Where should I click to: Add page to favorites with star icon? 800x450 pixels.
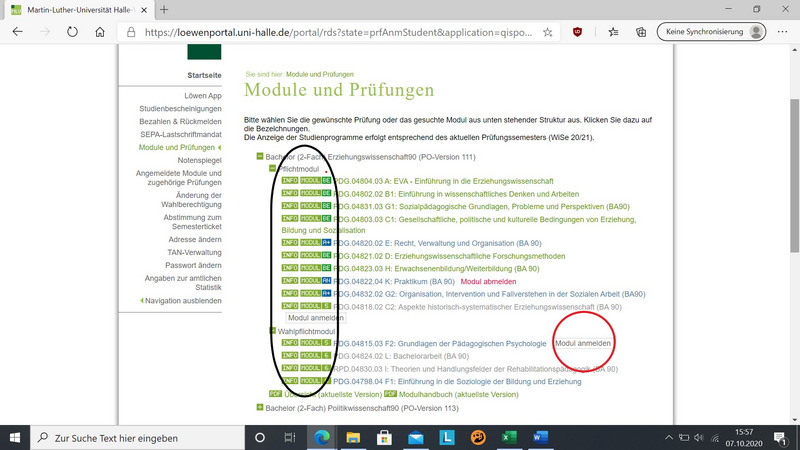coord(548,32)
